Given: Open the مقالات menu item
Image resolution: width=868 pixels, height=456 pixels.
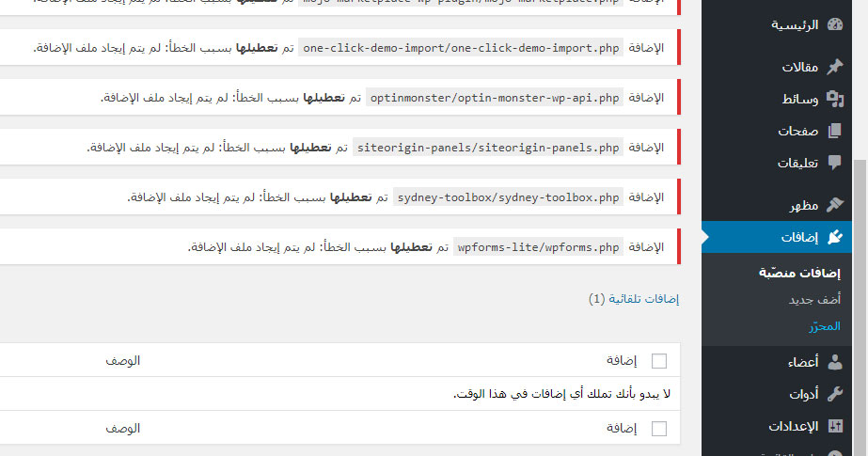Looking at the screenshot, I should point(777,67).
